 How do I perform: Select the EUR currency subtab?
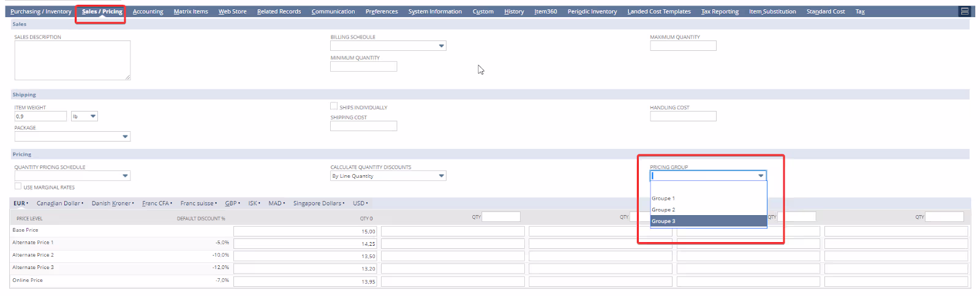point(20,203)
